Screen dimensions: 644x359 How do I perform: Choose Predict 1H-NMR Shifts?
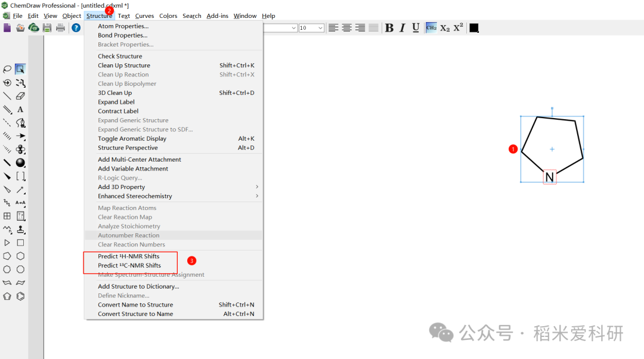tap(129, 256)
